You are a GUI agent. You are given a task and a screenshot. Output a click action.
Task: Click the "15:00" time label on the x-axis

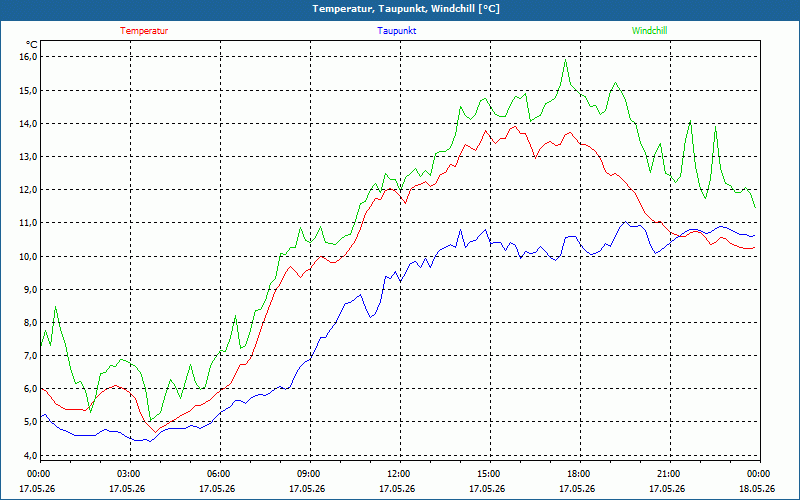coord(487,473)
